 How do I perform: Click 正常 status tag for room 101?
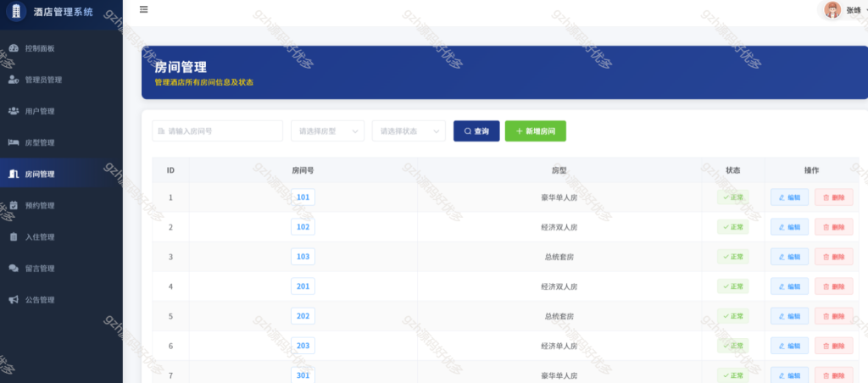733,197
